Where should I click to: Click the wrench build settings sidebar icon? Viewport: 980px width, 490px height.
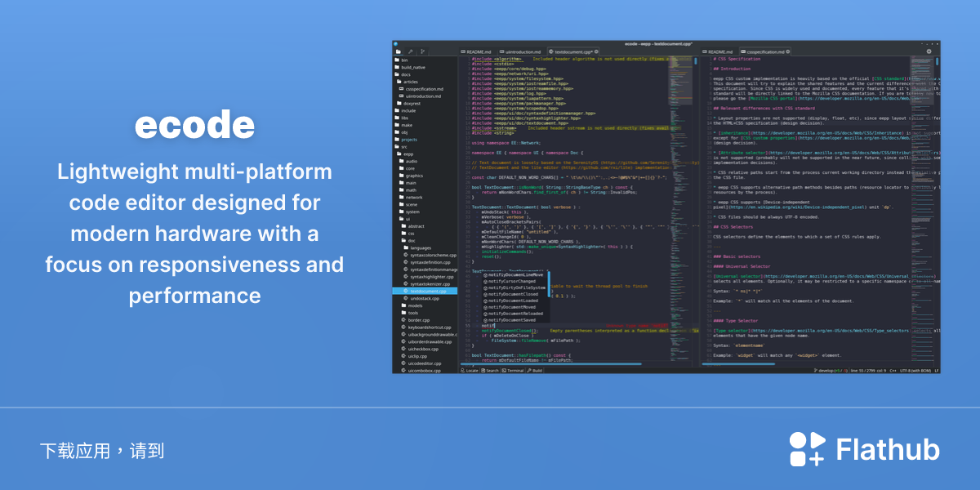click(x=410, y=51)
